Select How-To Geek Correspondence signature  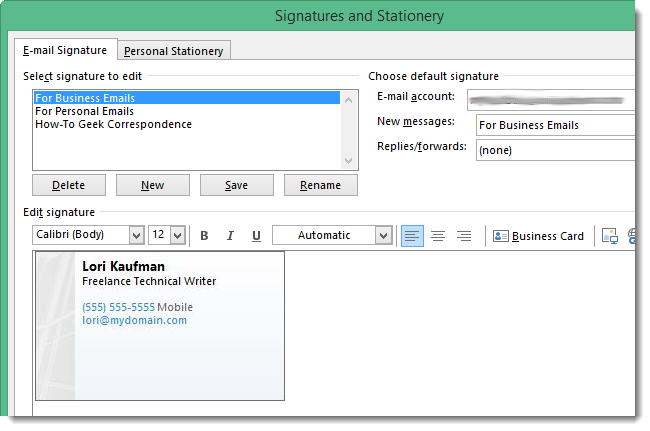tap(187, 124)
